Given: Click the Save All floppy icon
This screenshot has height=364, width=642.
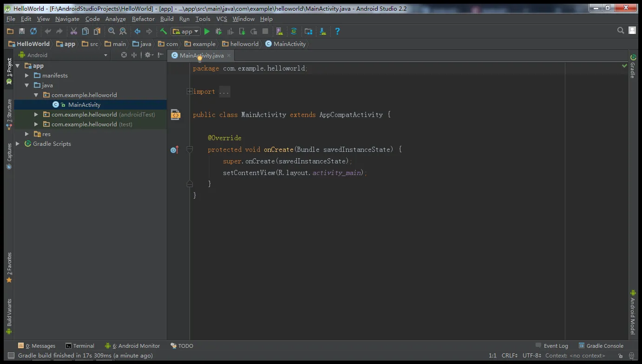Looking at the screenshot, I should click(22, 32).
